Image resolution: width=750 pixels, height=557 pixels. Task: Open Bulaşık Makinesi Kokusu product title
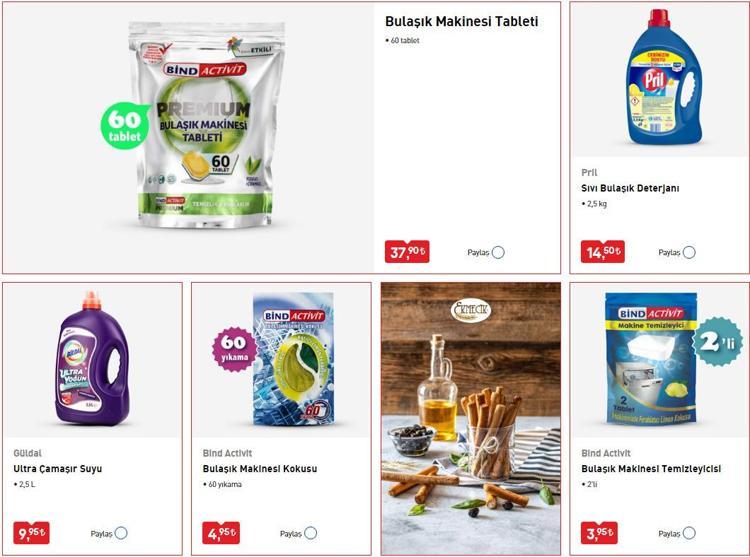click(260, 469)
